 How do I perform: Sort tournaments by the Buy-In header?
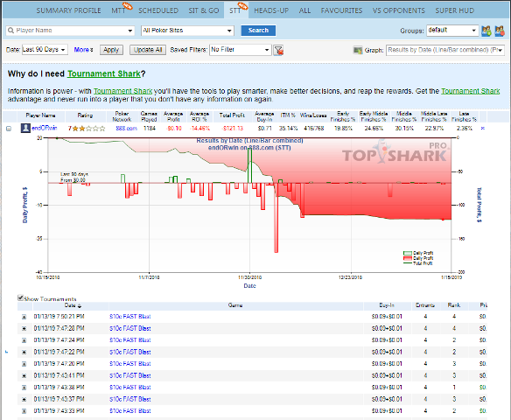pyautogui.click(x=387, y=305)
